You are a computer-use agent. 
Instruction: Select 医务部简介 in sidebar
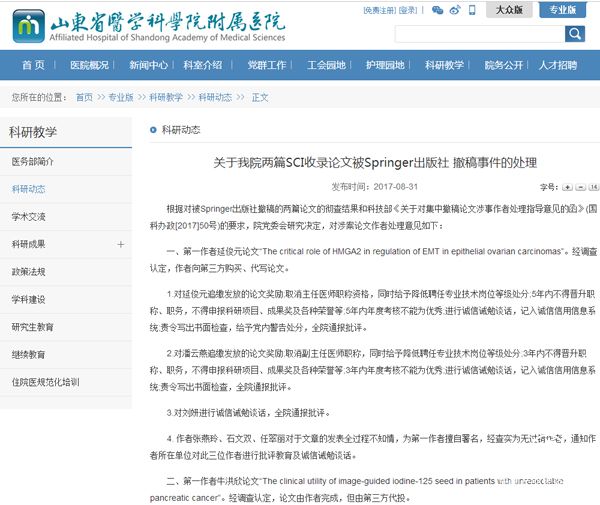coord(66,162)
